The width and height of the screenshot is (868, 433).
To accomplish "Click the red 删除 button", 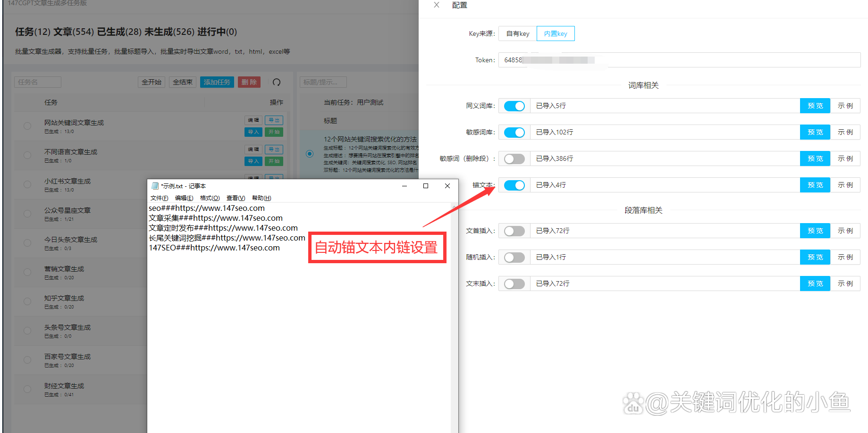I will click(x=249, y=82).
